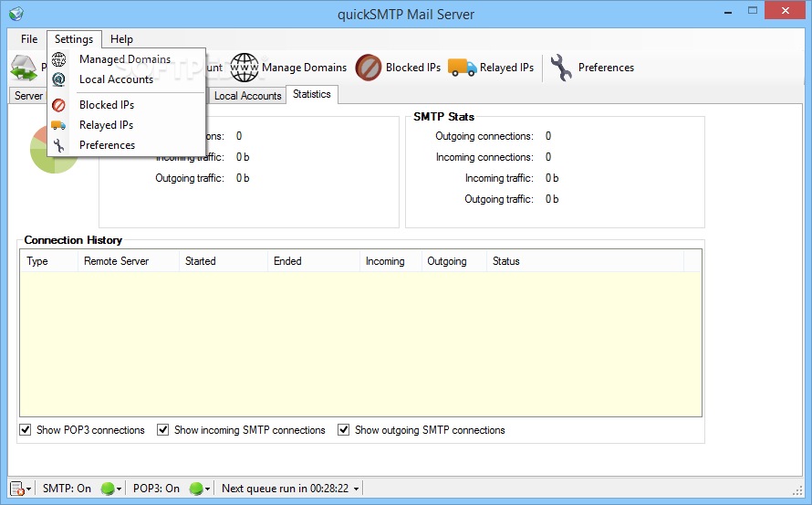The height and width of the screenshot is (505, 812).
Task: Open the next queue run dropdown arrow
Action: coord(357,489)
